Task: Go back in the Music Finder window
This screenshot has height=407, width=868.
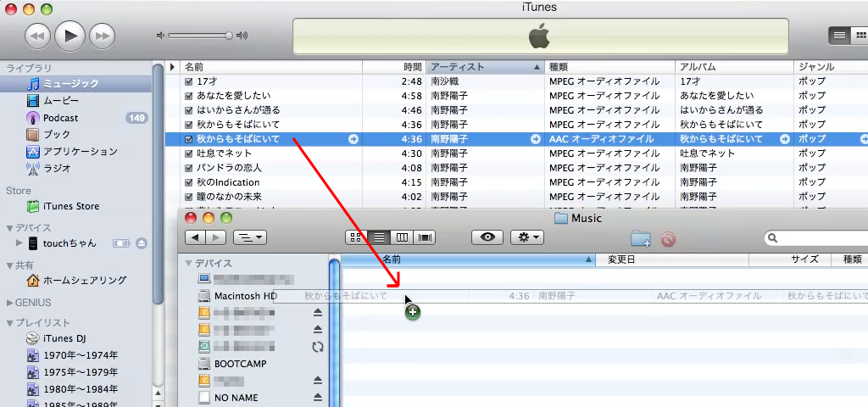Action: click(x=196, y=237)
